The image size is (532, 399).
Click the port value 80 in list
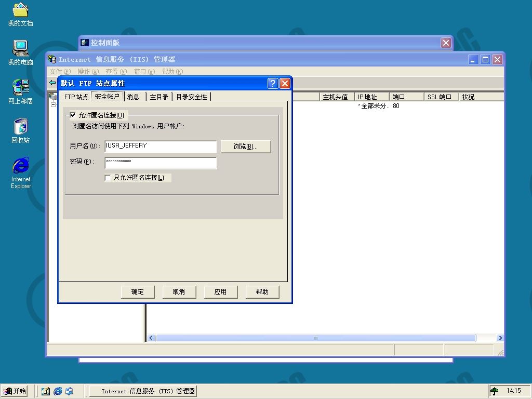click(x=396, y=106)
